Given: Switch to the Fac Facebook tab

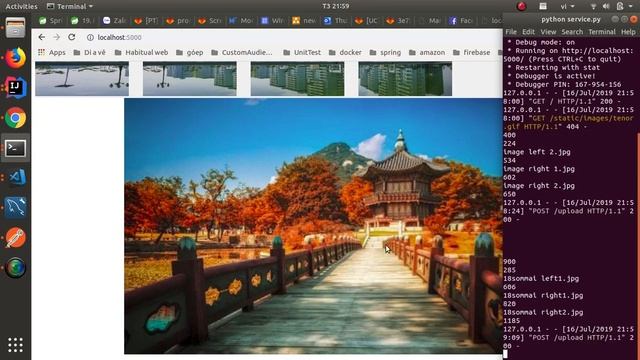Looking at the screenshot, I should pyautogui.click(x=461, y=20).
